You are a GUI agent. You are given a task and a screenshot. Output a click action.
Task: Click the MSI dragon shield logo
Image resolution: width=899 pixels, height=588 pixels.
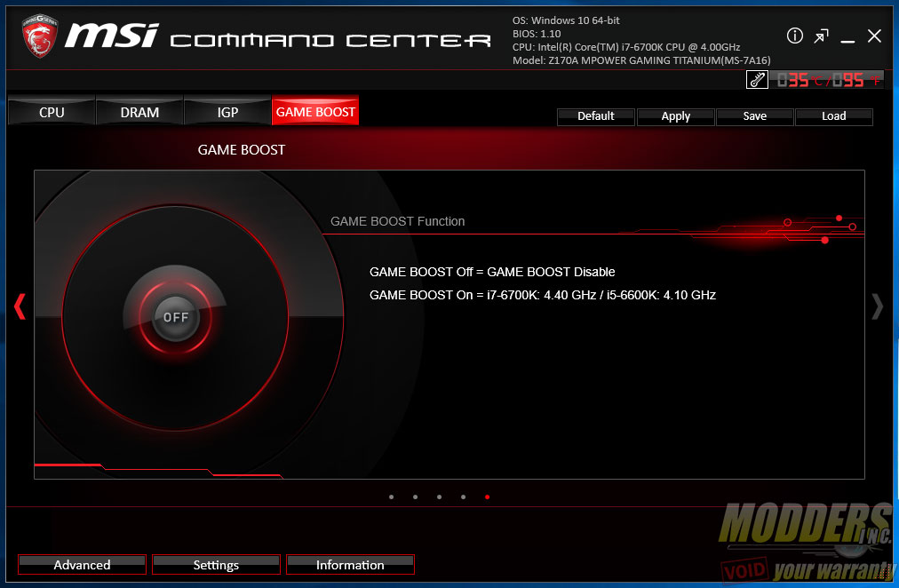[x=40, y=36]
